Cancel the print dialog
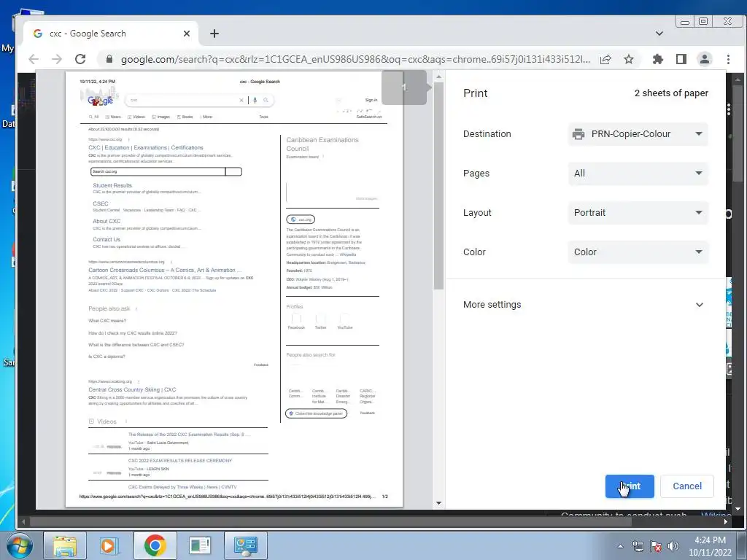 [x=687, y=486]
